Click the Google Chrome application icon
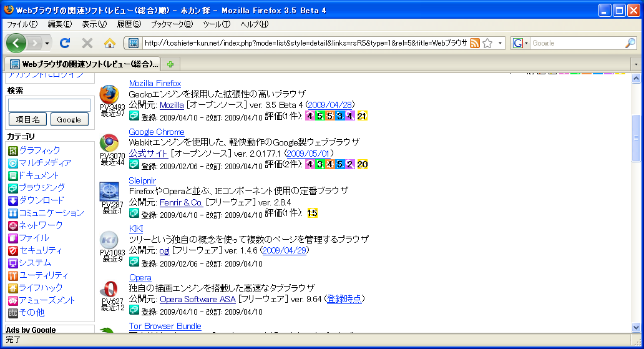The height and width of the screenshot is (349, 644). pyautogui.click(x=109, y=143)
